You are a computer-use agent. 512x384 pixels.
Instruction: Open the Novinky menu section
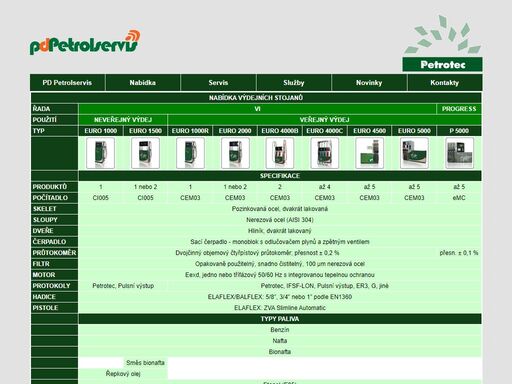pyautogui.click(x=369, y=82)
